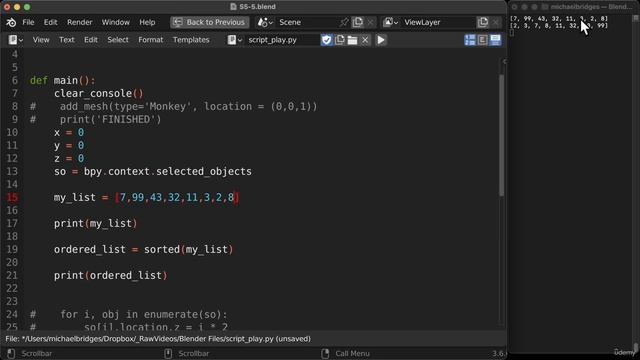The height and width of the screenshot is (360, 640).
Task: Open the view layer browse dropdown
Action: [x=390, y=22]
